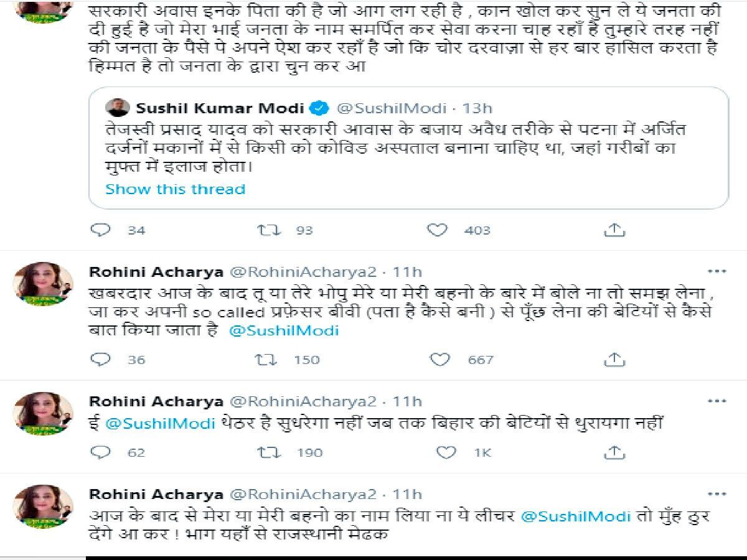Like the tweet with 403 likes
Image resolution: width=747 pixels, height=560 pixels.
click(x=439, y=230)
